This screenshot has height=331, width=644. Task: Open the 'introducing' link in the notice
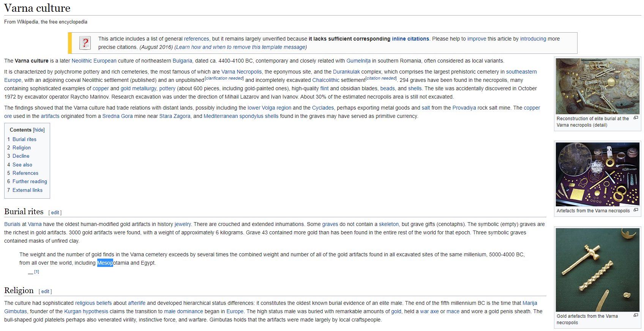[533, 39]
